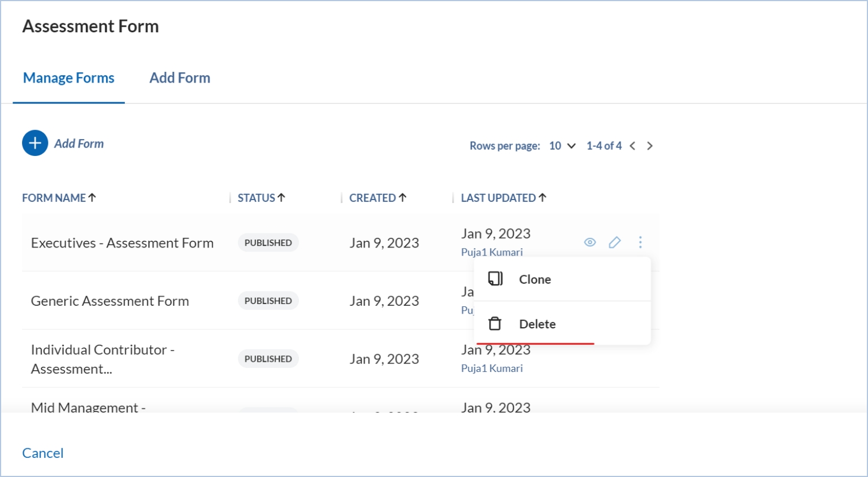Viewport: 868px width, 477px height.
Task: Click the trash icon beside Delete
Action: pyautogui.click(x=495, y=324)
